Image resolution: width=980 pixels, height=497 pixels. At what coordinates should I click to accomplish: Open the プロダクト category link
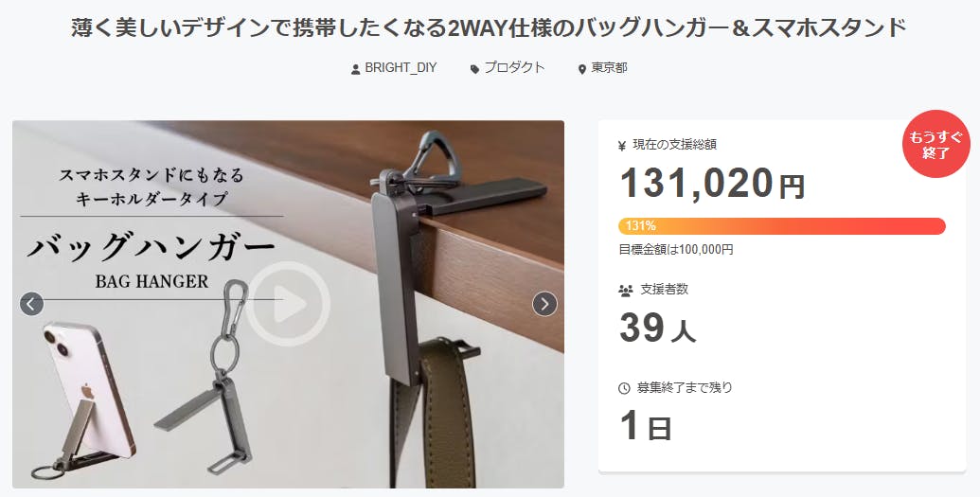[x=515, y=68]
